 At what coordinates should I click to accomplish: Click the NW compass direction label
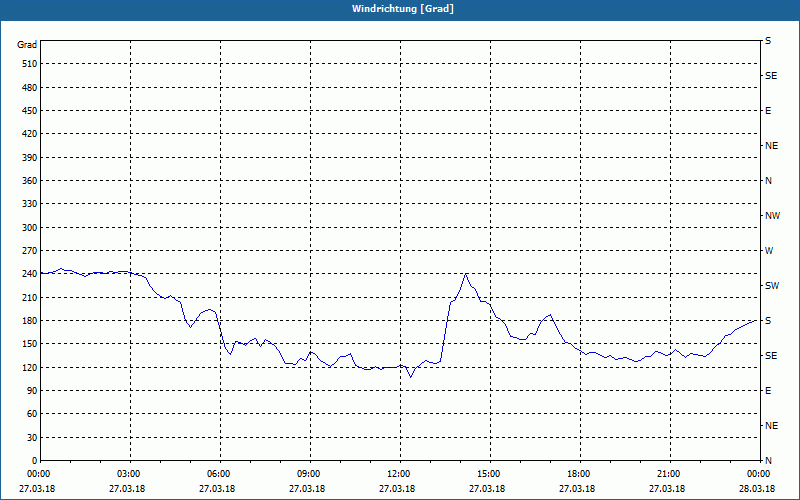click(x=772, y=216)
